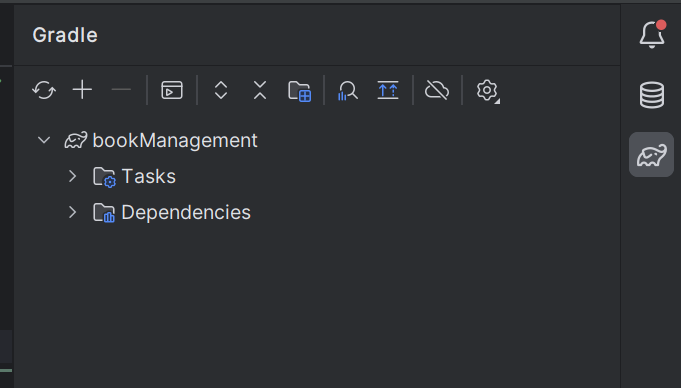This screenshot has width=681, height=388.
Task: Click the minus icon to detach project
Action: pyautogui.click(x=121, y=90)
